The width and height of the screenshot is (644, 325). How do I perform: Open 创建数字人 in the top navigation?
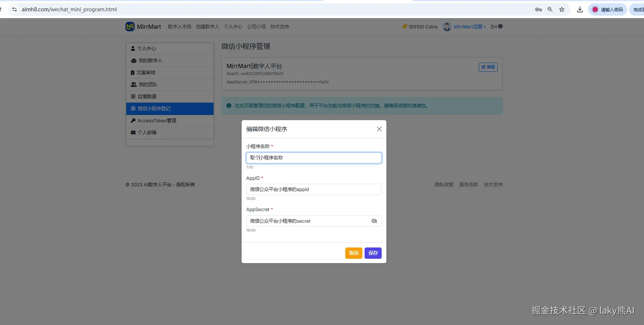pos(207,27)
